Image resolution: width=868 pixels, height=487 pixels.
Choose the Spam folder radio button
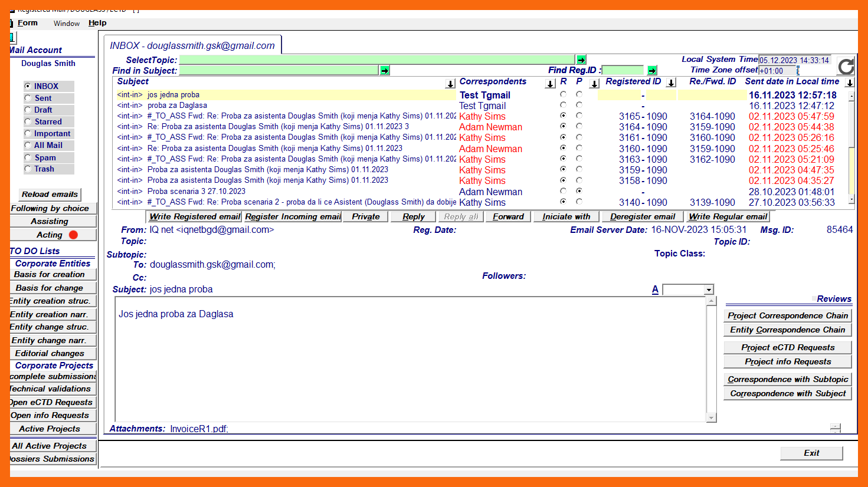(28, 157)
